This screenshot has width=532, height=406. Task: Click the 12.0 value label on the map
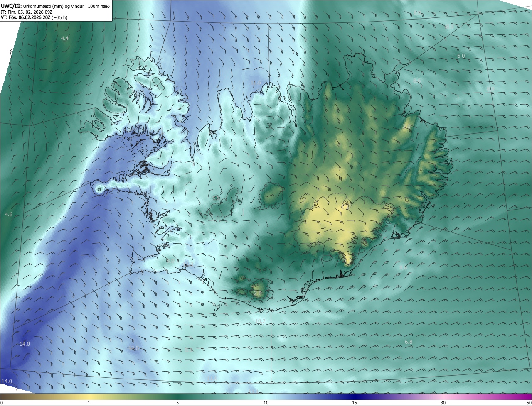[x=133, y=348]
